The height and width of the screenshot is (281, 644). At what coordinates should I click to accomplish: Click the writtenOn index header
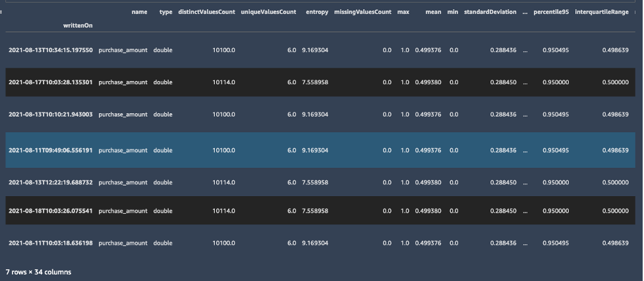tap(78, 26)
